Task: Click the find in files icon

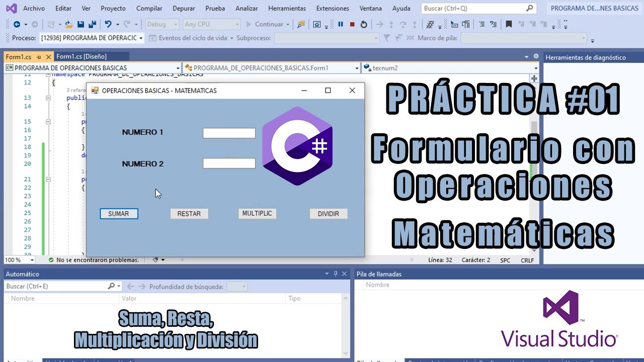Action: 301,24
